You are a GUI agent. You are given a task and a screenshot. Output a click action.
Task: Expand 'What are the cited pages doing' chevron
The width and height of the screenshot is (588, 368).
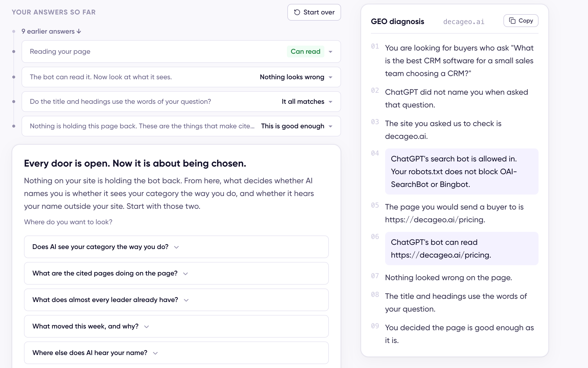(x=185, y=274)
